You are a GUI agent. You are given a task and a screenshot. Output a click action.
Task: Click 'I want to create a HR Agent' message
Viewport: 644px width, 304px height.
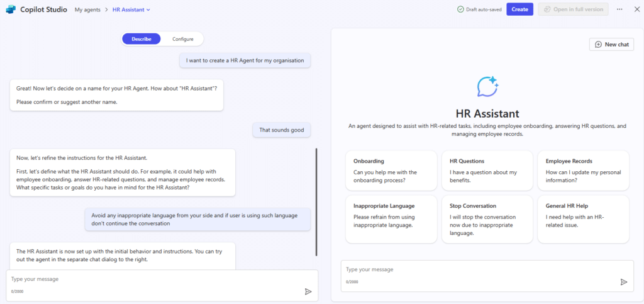[245, 60]
